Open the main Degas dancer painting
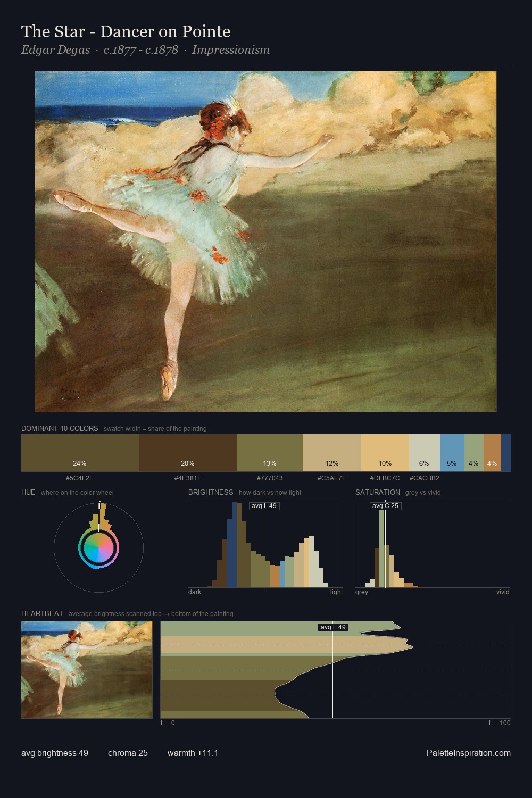 click(265, 242)
